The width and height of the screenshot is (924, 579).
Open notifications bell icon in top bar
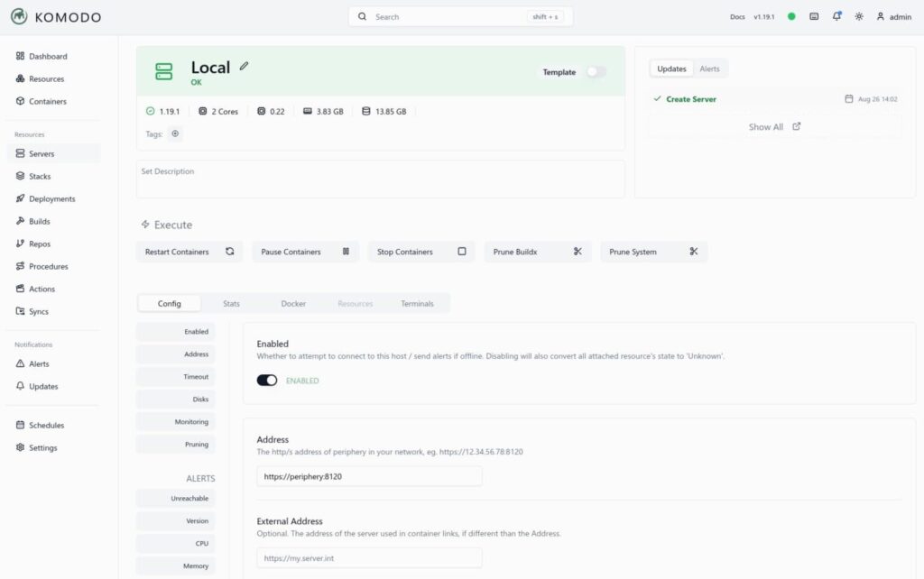click(836, 16)
